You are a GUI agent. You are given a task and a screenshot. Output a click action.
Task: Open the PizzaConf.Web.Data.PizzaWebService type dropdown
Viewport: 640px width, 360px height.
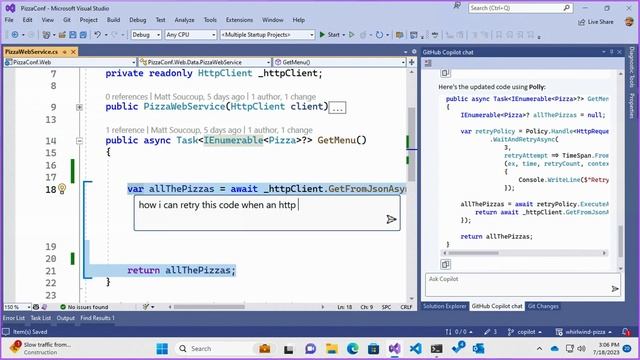(x=205, y=62)
